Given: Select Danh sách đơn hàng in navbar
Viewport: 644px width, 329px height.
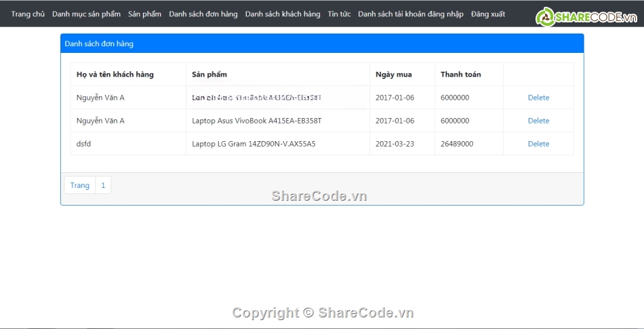Looking at the screenshot, I should (x=203, y=14).
